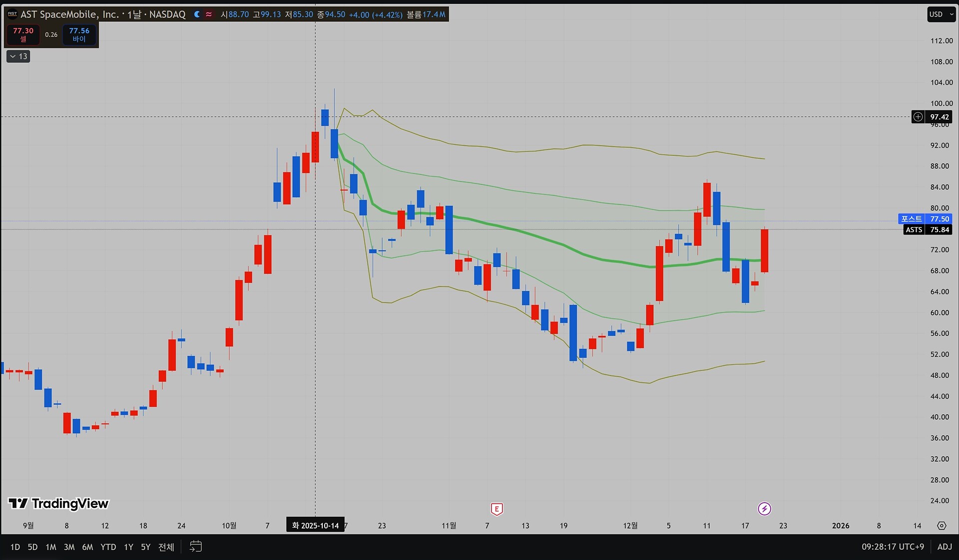Open the Go to date calendar icon
Screen dimensions: 959x560
[x=195, y=547]
